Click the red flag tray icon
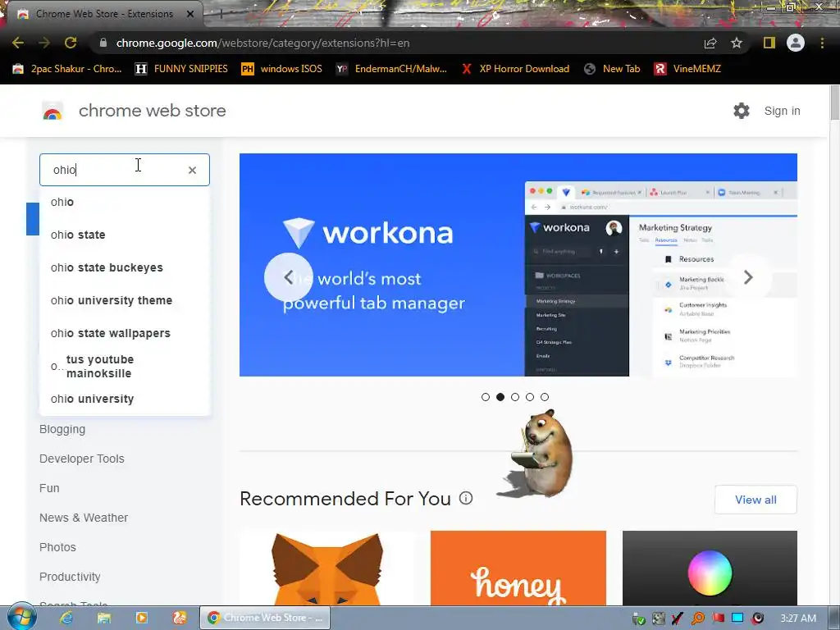 pos(718,619)
